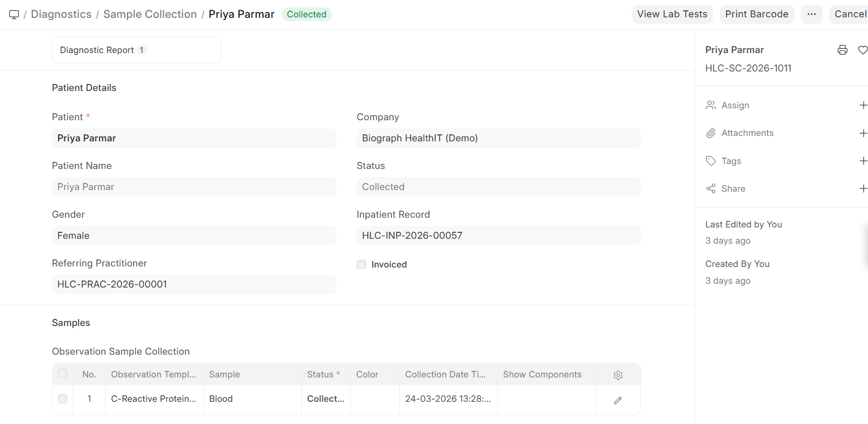Click the desktop home icon in breadcrumb
The image size is (868, 424).
click(14, 15)
